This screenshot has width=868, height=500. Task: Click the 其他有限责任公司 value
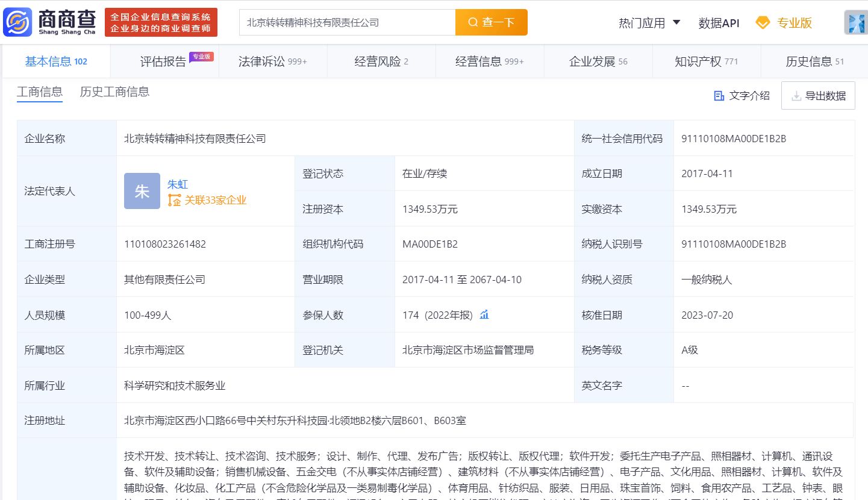(164, 280)
